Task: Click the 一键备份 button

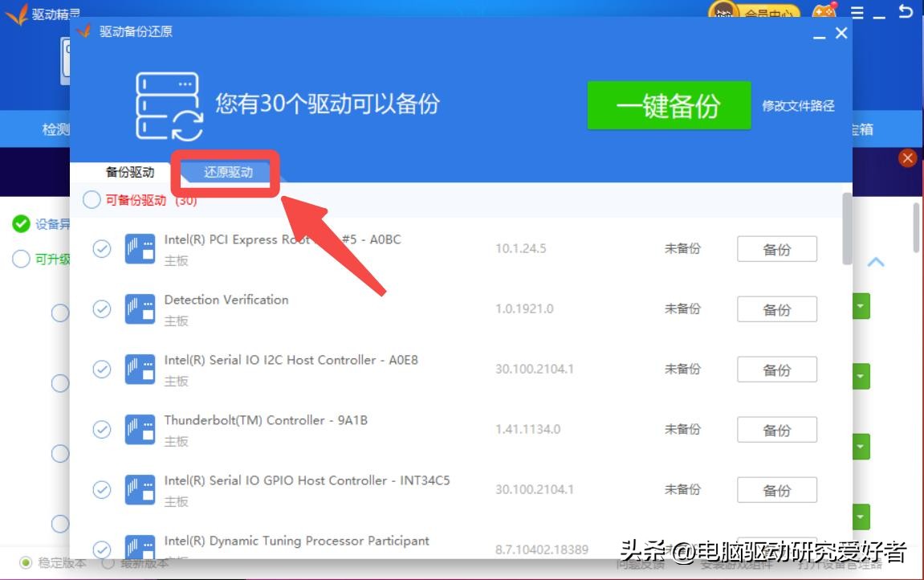Action: coord(670,105)
